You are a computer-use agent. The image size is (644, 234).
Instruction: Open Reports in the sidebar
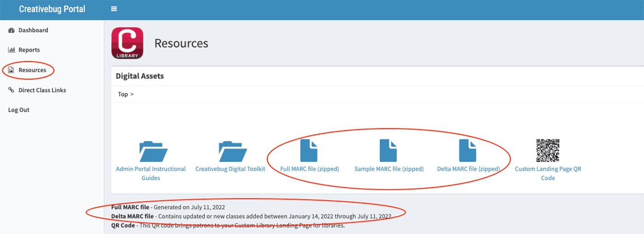(29, 50)
